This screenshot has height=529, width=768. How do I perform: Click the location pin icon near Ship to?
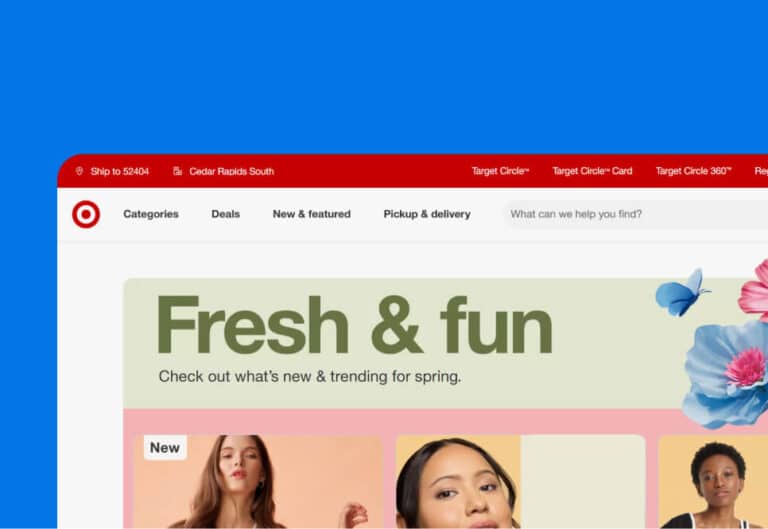click(79, 171)
